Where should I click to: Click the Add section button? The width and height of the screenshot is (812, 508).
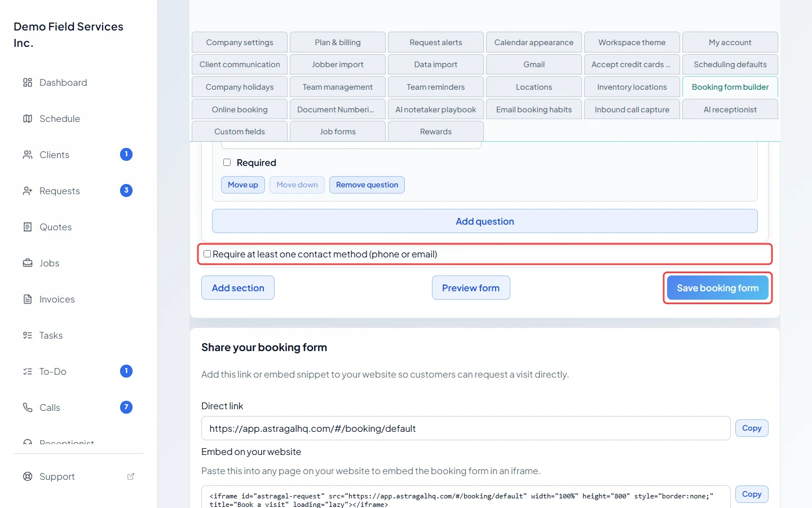pos(238,288)
